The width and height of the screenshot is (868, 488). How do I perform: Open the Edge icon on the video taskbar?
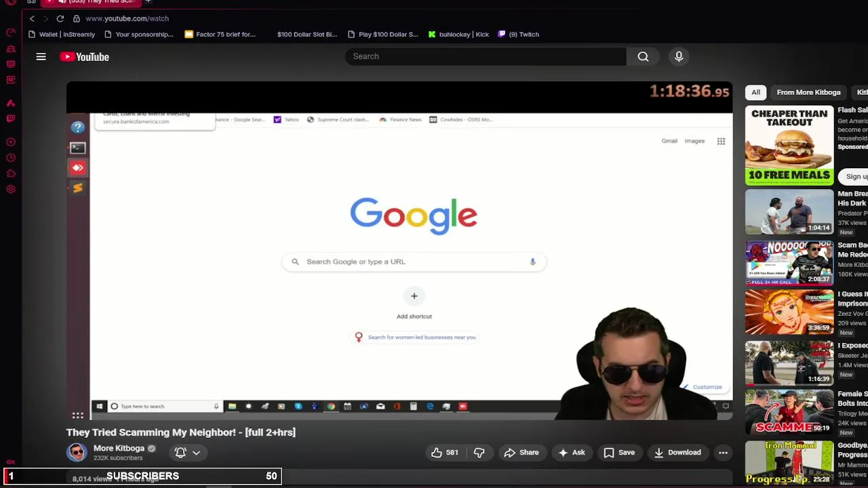[x=430, y=407]
